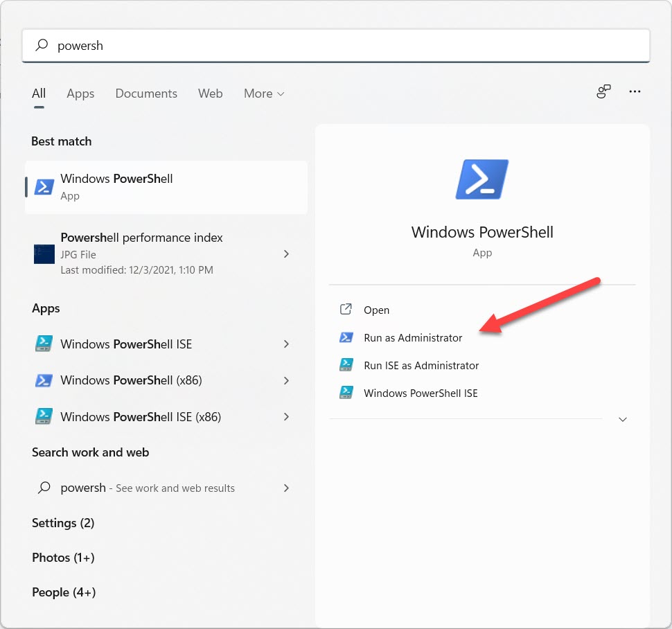
Task: Expand Powershell performance index result arrow
Action: click(x=286, y=254)
